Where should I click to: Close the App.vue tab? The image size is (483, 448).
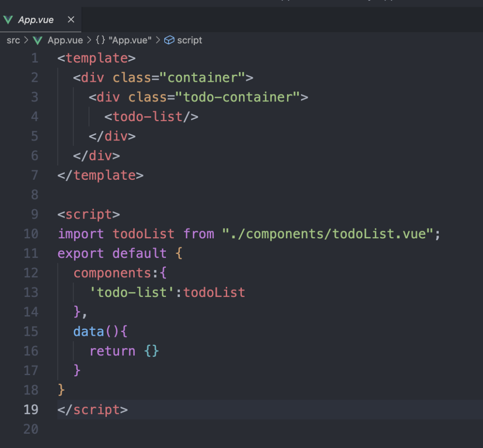(71, 20)
